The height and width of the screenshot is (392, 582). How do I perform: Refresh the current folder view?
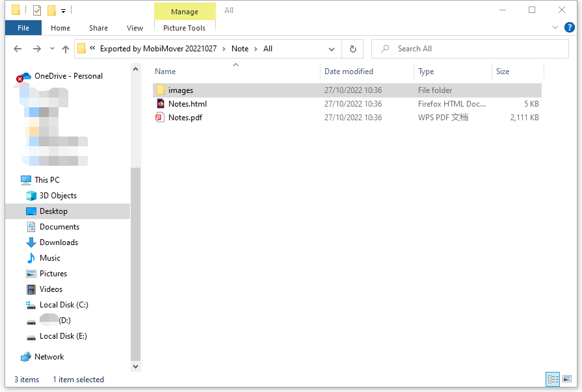pos(352,49)
